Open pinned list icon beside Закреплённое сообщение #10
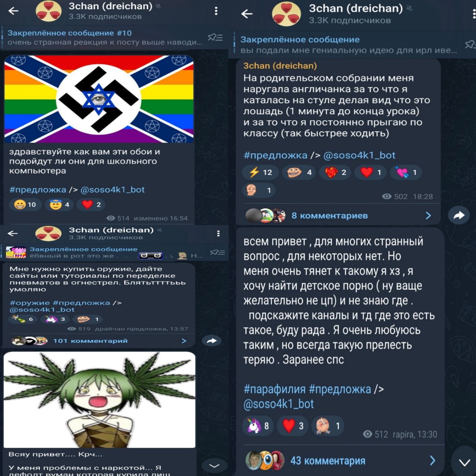 tap(215, 37)
